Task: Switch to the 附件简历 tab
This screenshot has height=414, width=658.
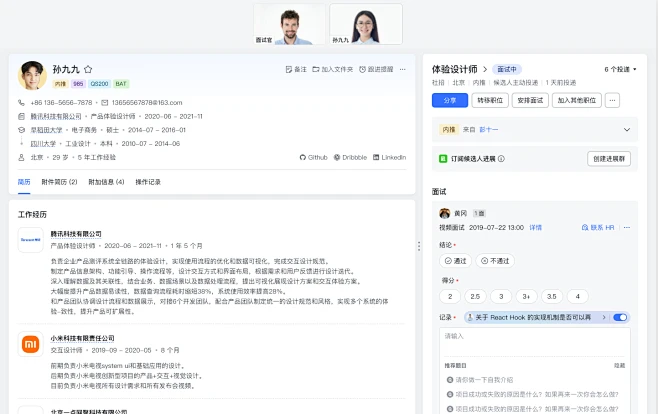Action: tap(60, 182)
